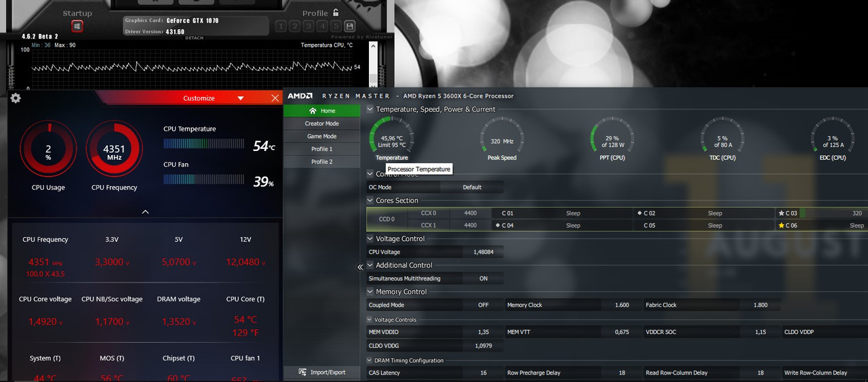Collapse the DRAM Timing Configuration subsection

point(370,360)
